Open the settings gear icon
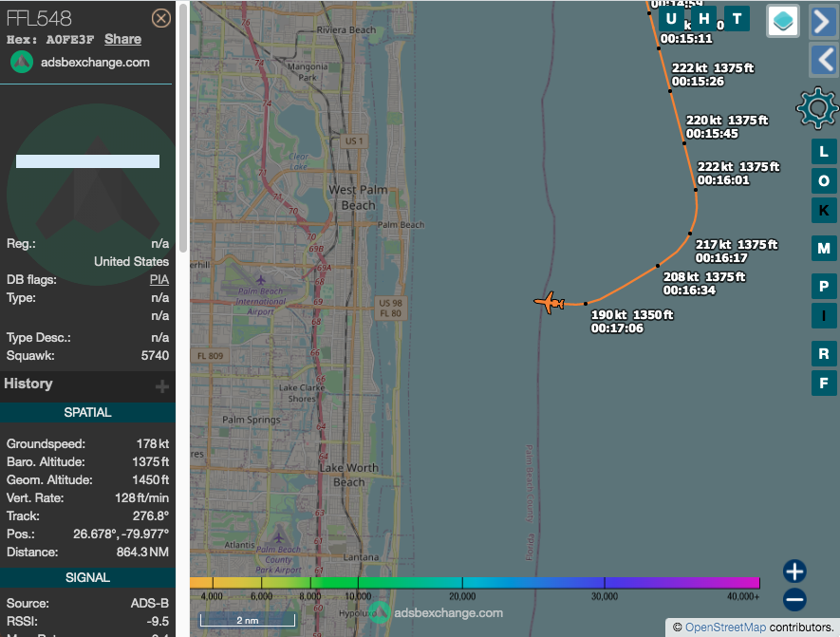 (817, 108)
